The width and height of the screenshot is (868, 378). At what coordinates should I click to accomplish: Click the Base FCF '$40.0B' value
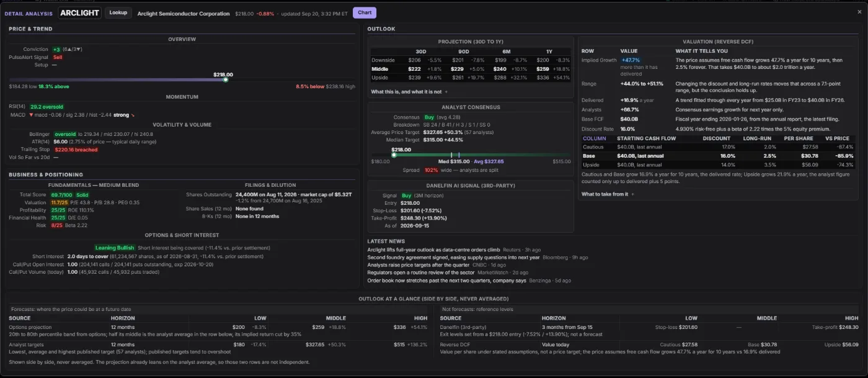tap(629, 118)
